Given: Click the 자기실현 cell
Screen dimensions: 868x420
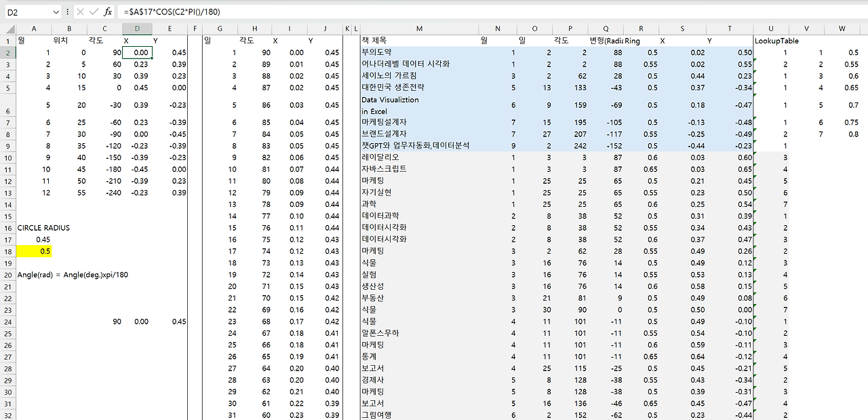Looking at the screenshot, I should [419, 192].
